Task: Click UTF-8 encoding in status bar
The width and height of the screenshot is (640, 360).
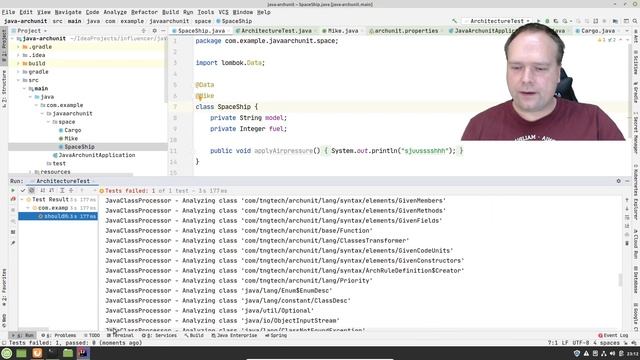Action: 580,343
